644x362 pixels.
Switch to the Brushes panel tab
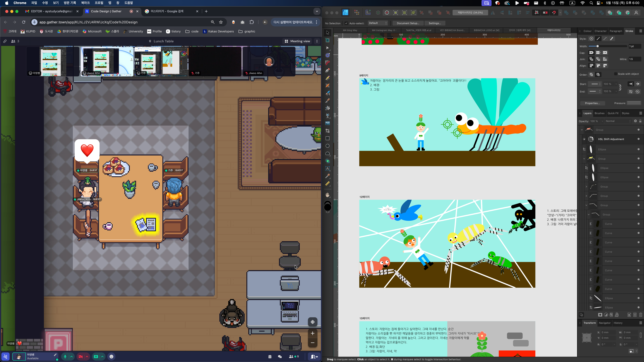599,113
